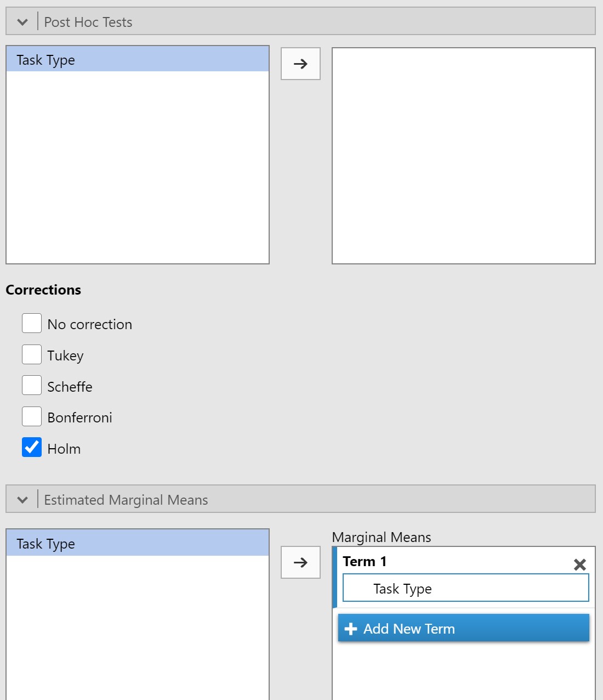
Task: Enable the No correction checkbox
Action: pyautogui.click(x=32, y=323)
